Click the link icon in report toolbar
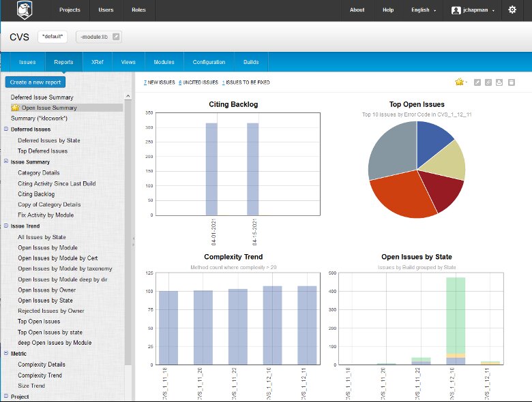 tap(488, 82)
